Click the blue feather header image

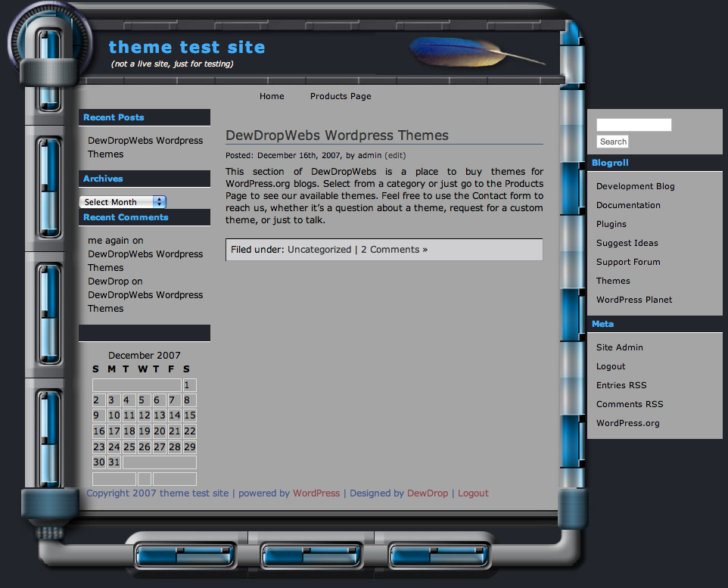pyautogui.click(x=477, y=51)
